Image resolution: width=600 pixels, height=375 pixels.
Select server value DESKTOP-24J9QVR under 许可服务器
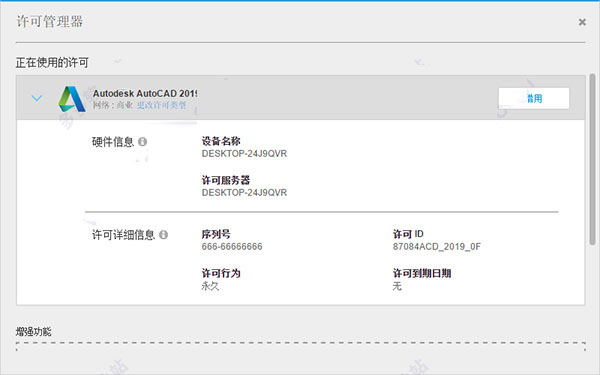[244, 192]
